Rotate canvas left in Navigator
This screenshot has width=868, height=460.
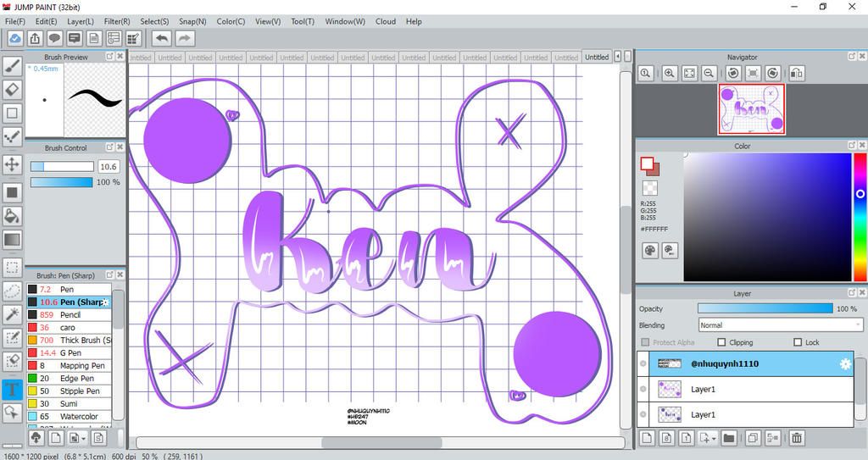[733, 73]
